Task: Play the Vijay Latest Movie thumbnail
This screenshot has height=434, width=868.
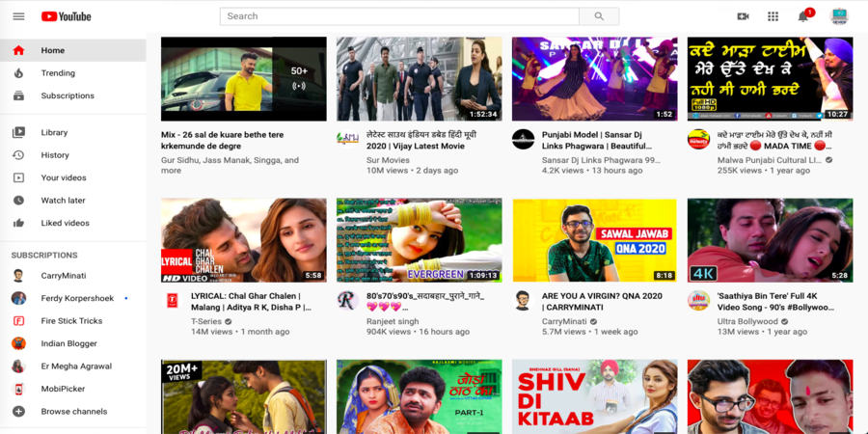Action: (420, 79)
